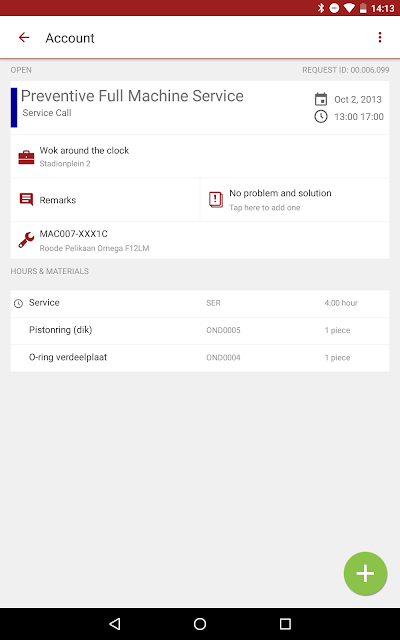Tap the green plus add button
Viewport: 400px width, 640px height.
pos(365,573)
